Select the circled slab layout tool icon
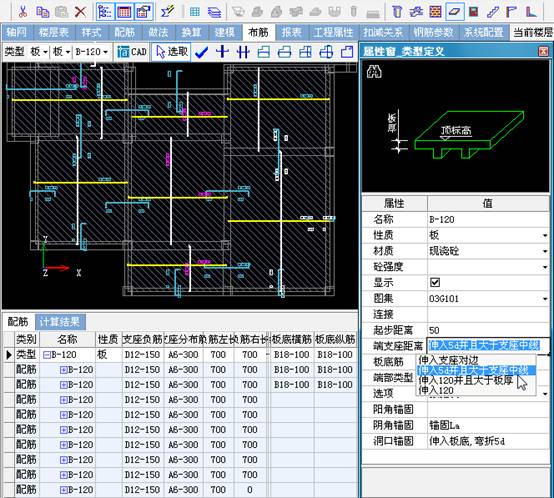The image size is (554, 498). click(x=326, y=52)
